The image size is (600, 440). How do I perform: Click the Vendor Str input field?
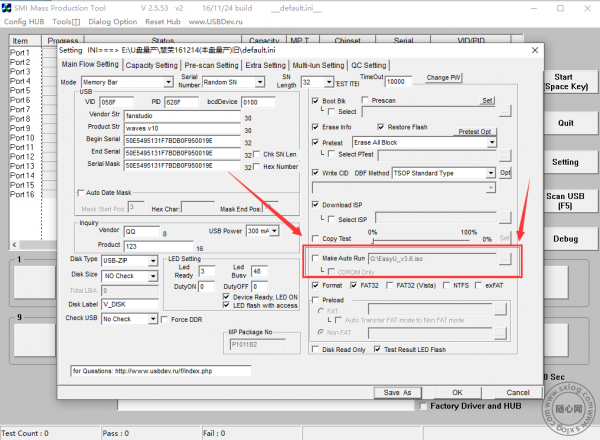click(x=182, y=116)
